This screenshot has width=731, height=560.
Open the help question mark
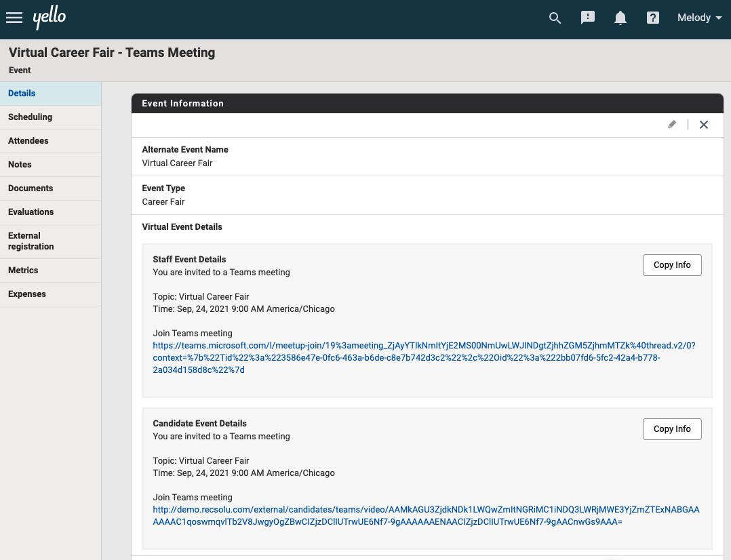pyautogui.click(x=652, y=18)
